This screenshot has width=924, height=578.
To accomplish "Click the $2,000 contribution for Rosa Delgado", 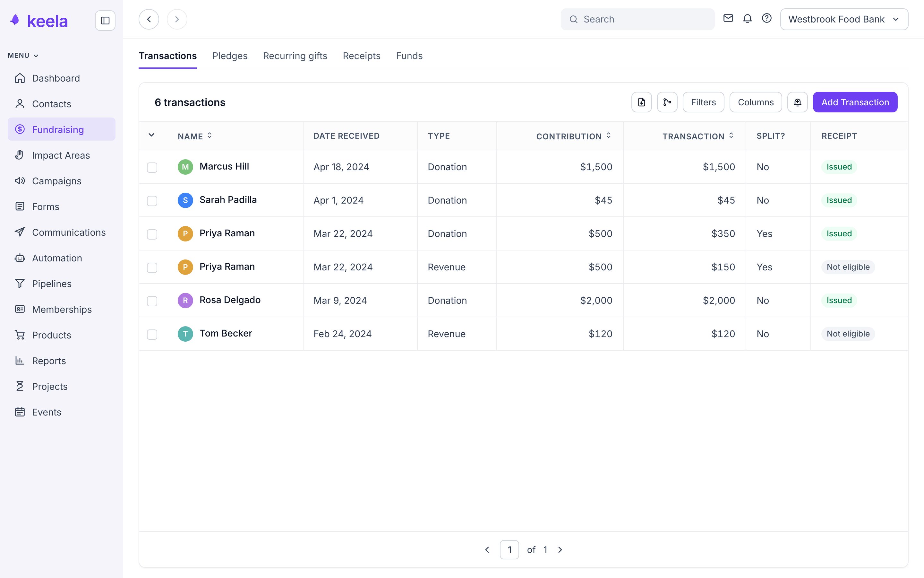I will (x=596, y=301).
